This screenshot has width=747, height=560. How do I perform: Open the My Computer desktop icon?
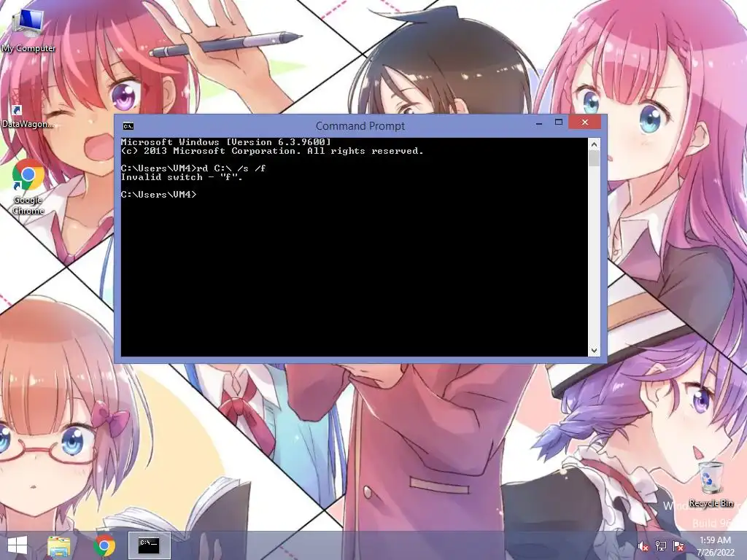[28, 31]
